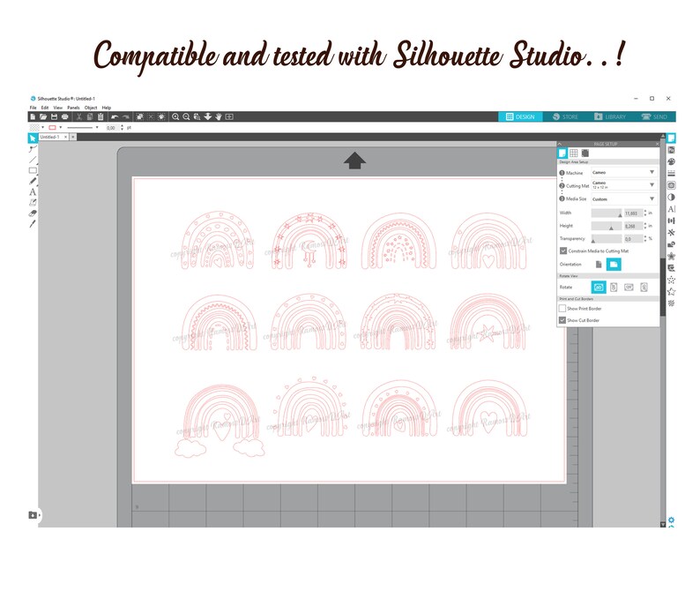Redo the last action
700x591 pixels.
(x=126, y=116)
